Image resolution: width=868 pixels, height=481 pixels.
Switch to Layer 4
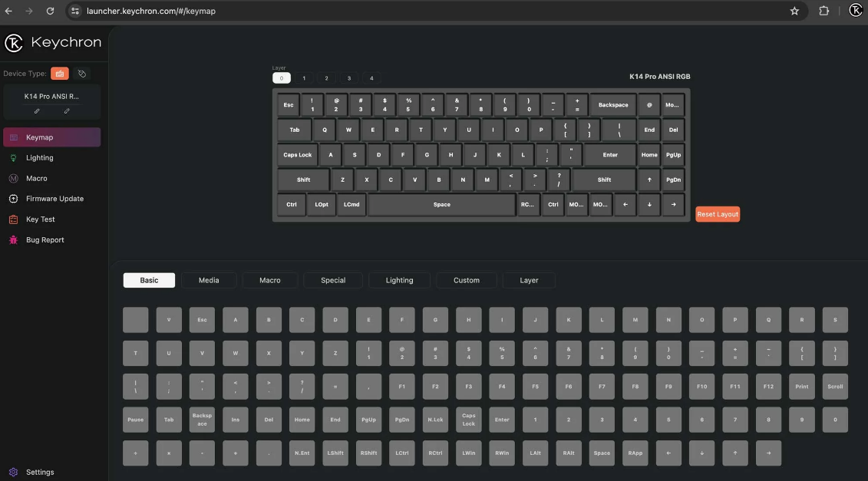tap(371, 78)
